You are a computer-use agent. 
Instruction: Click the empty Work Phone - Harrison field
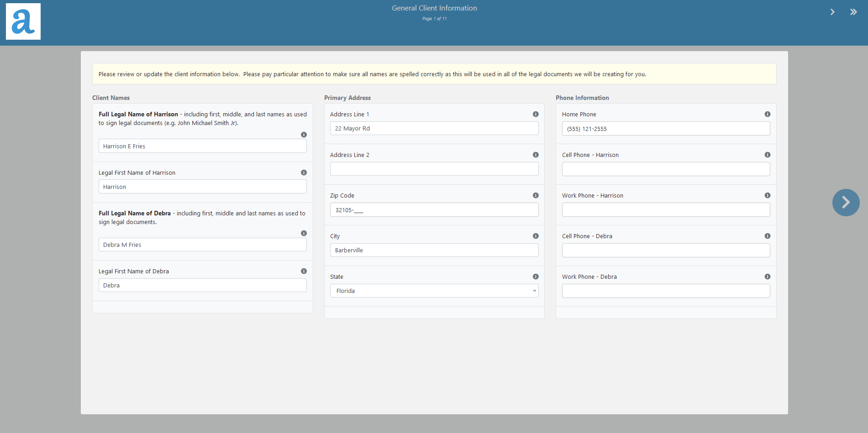[x=666, y=210]
